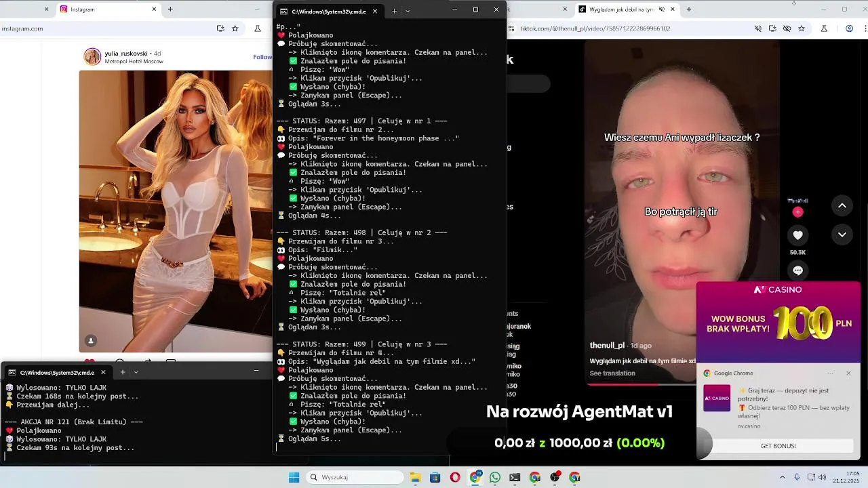Open the terminal app from taskbar
Screen dimensions: 868x488
pyautogui.click(x=515, y=477)
